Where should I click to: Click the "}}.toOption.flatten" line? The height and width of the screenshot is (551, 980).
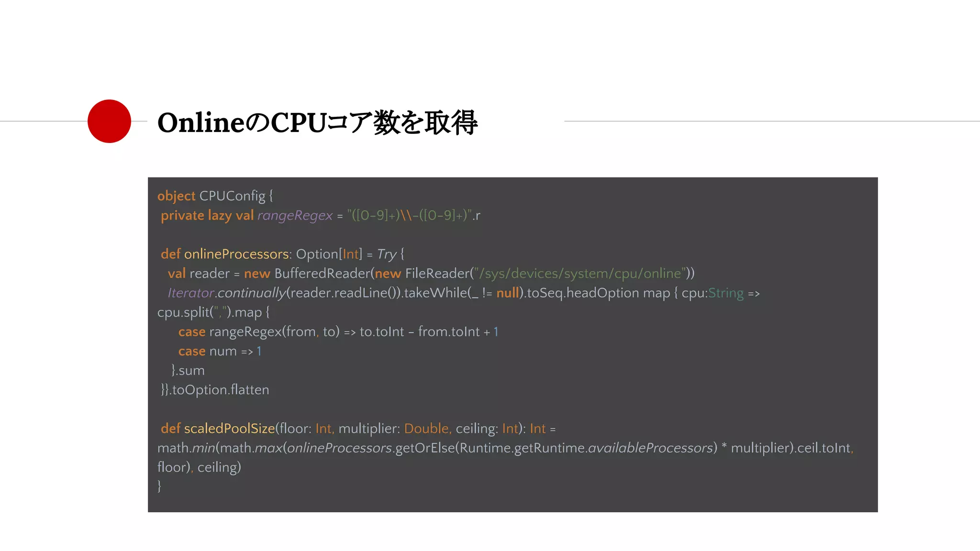point(215,390)
